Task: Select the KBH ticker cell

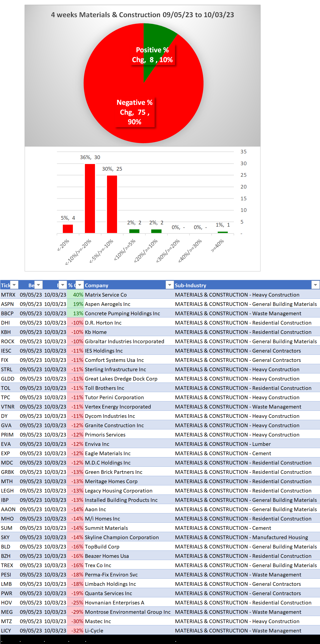Action: [10, 332]
